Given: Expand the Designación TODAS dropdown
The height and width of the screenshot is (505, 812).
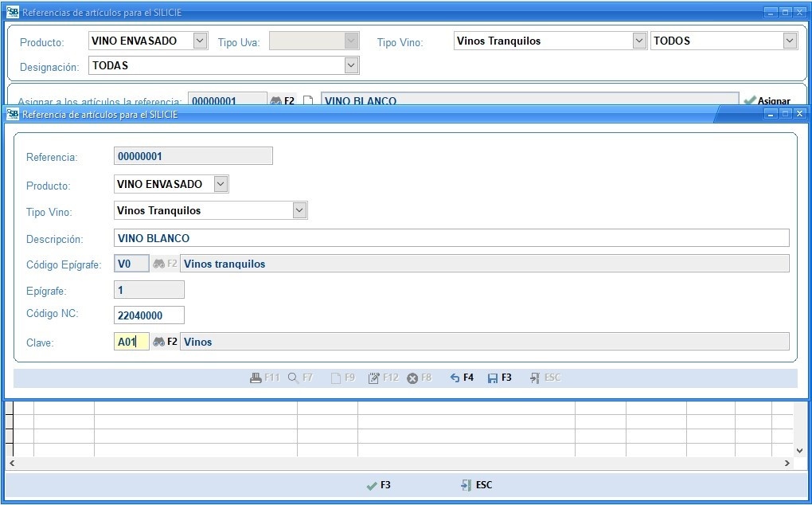Looking at the screenshot, I should [351, 65].
